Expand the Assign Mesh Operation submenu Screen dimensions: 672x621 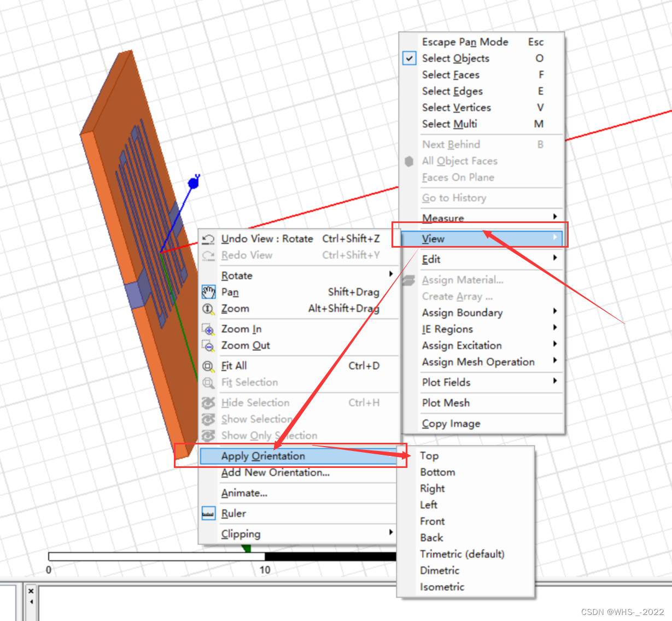pos(482,362)
